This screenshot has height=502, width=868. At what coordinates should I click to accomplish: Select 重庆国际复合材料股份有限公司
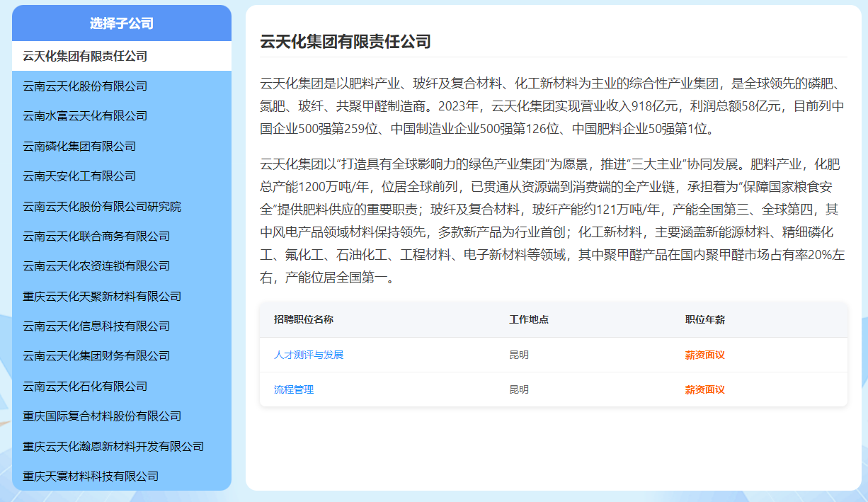point(102,416)
